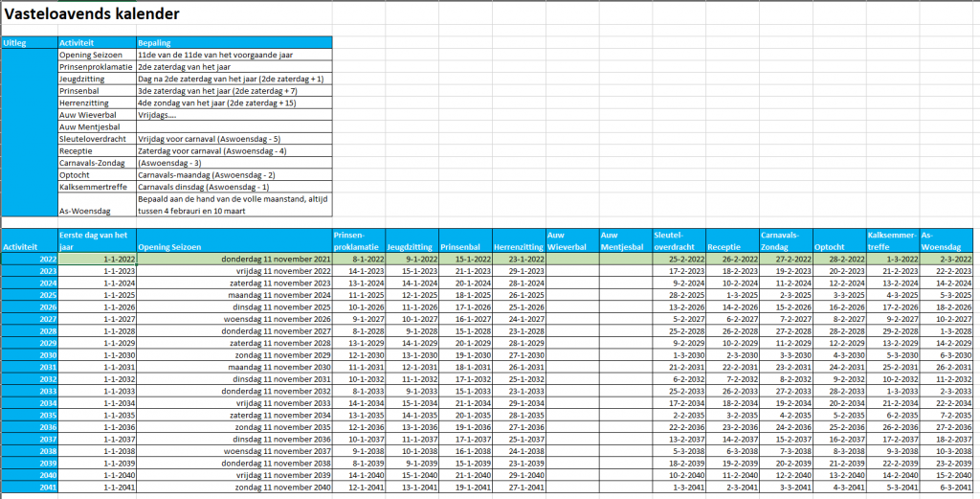Click 'Vrijdag voor carnaval (Aswoensdag - 5)'
The height and width of the screenshot is (499, 980).
click(x=234, y=139)
